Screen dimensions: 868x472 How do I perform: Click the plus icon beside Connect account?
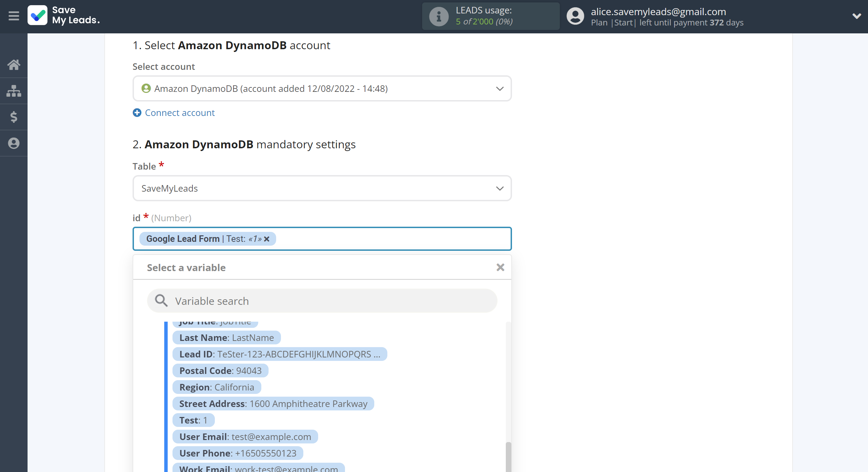137,113
